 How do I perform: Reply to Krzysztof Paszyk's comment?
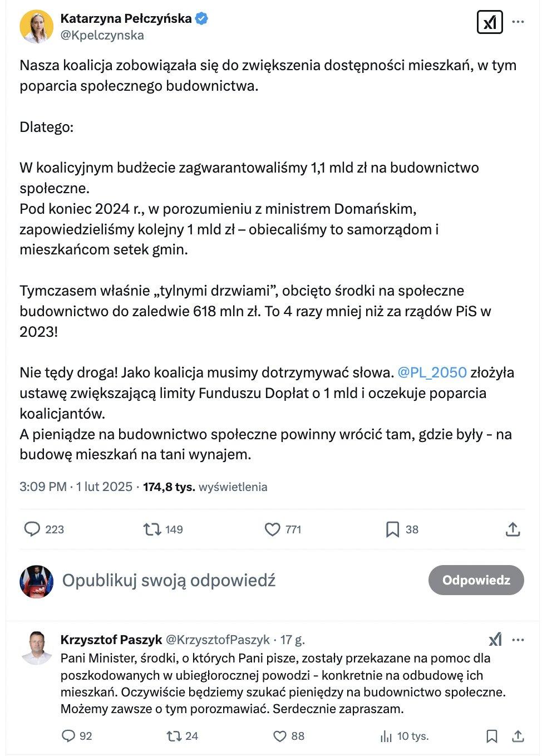coord(68,736)
